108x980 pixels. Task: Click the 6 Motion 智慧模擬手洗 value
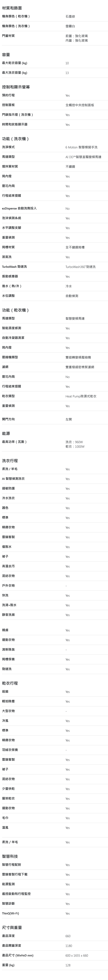pos(81,147)
